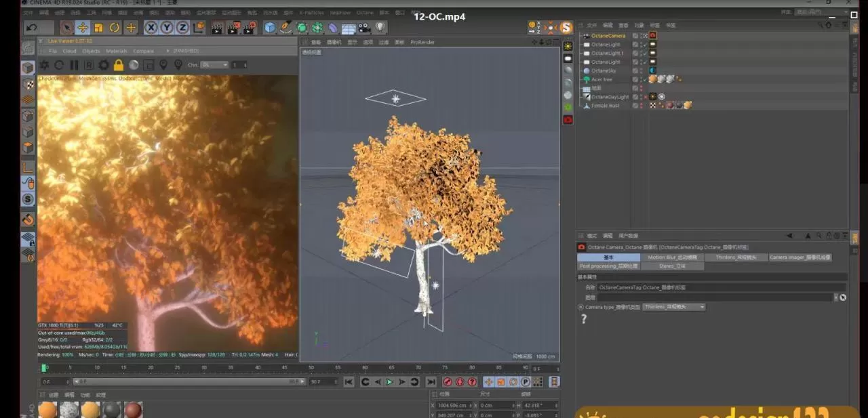Click the camera object icon in the toolbar
The width and height of the screenshot is (868, 418).
point(365,28)
